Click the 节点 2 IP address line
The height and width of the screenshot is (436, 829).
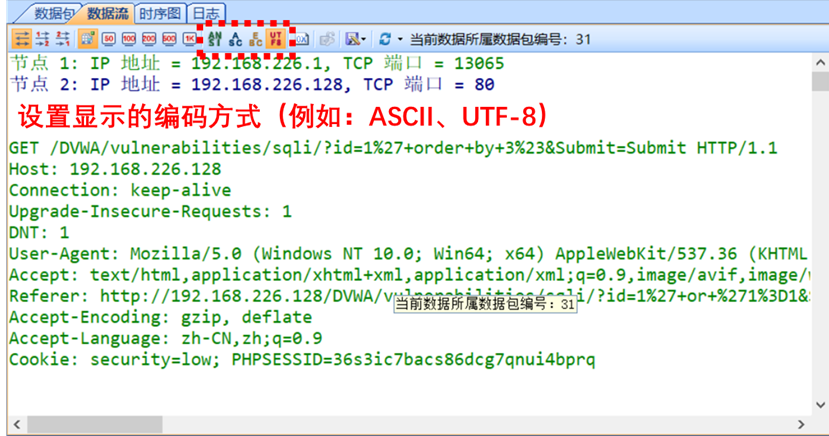[252, 85]
